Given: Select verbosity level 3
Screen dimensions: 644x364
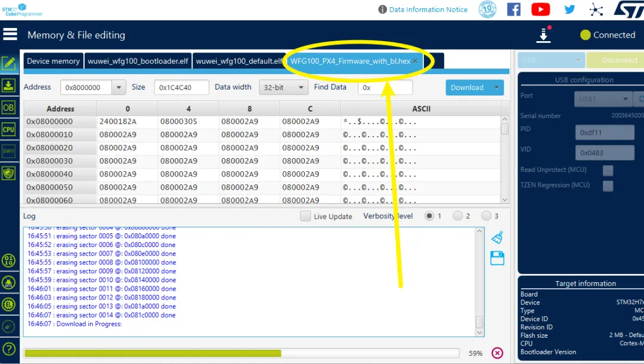Looking at the screenshot, I should pos(487,215).
